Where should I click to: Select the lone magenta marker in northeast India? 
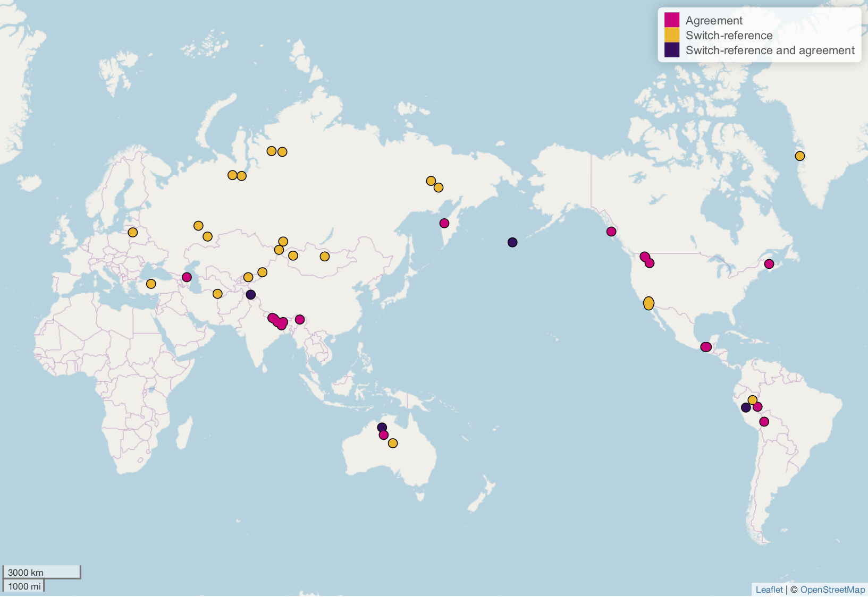[x=300, y=320]
